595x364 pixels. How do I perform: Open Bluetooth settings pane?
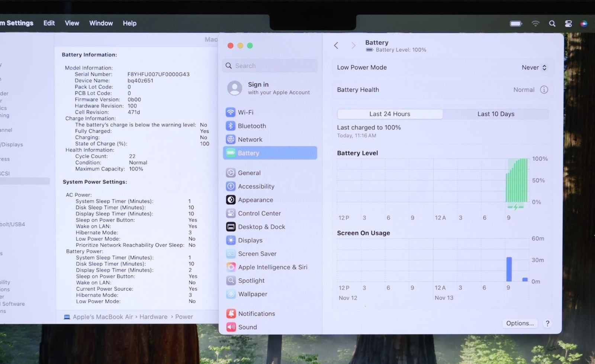coord(252,126)
